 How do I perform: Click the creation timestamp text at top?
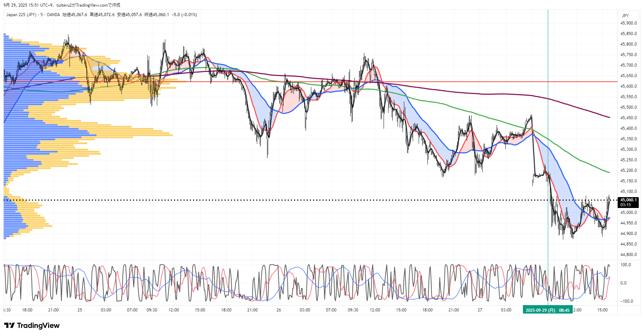(x=62, y=5)
